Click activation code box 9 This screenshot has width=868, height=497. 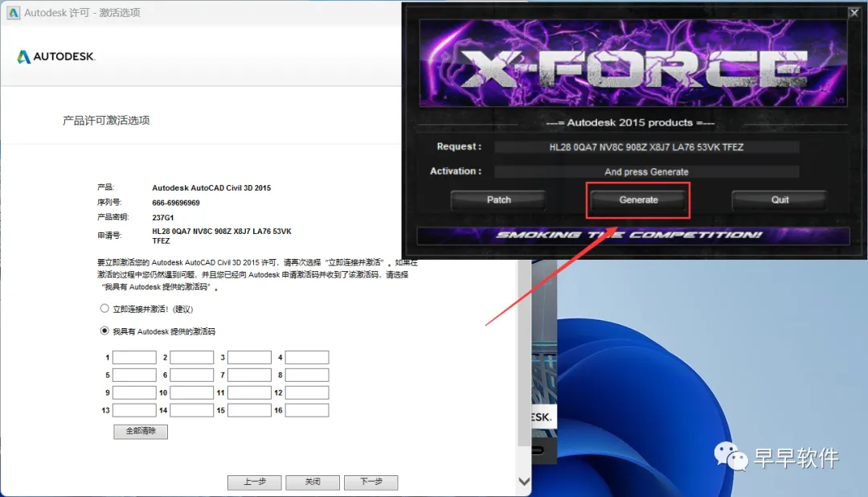(134, 392)
